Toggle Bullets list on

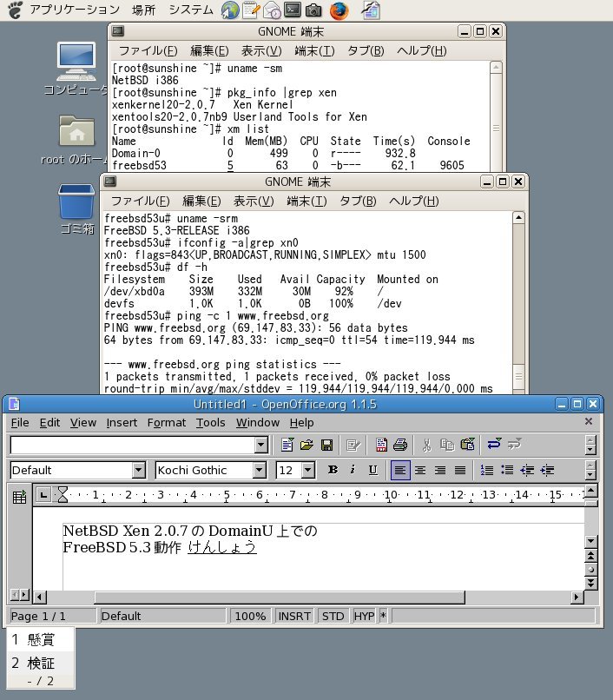click(x=507, y=470)
